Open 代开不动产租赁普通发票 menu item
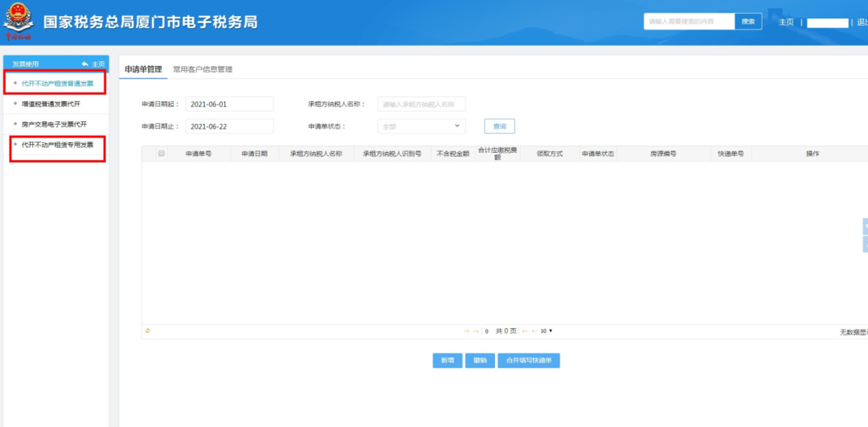 pyautogui.click(x=56, y=84)
